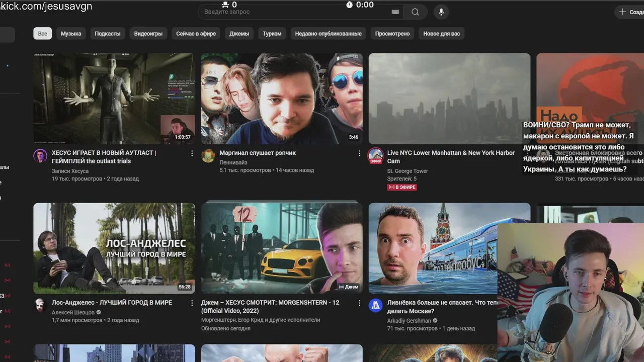Open title Джем – ХЕСУС СМОТРИТ: MORGENSHTERN

click(270, 307)
